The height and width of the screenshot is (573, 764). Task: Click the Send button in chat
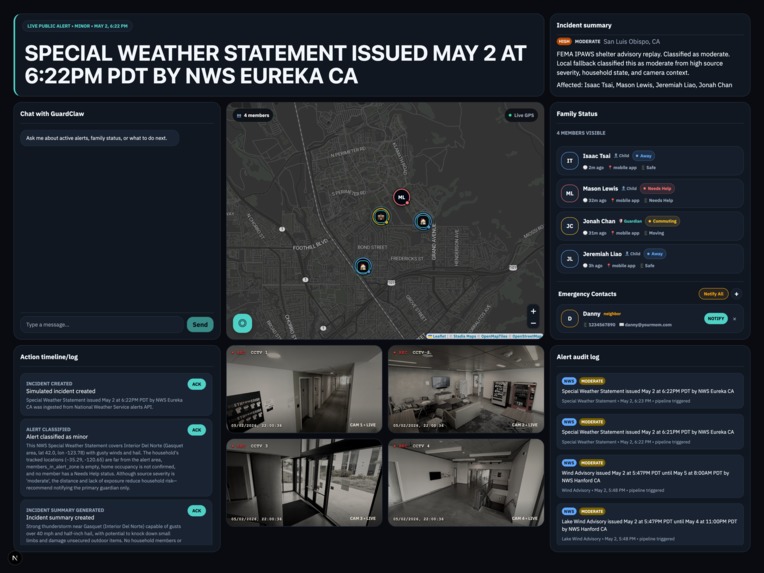pyautogui.click(x=200, y=325)
